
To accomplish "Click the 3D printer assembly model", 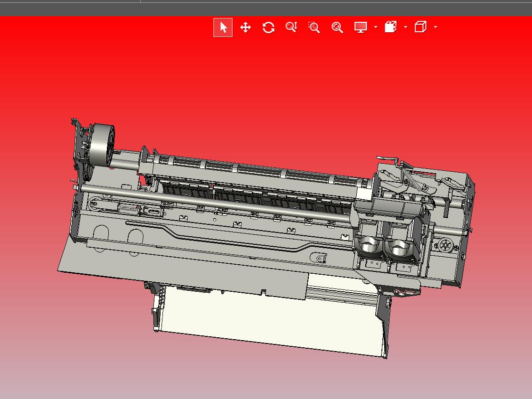I will click(x=266, y=238).
